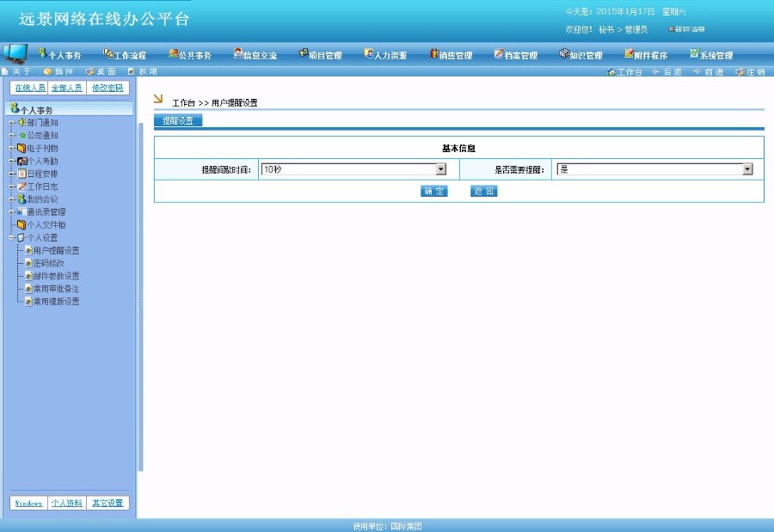The width and height of the screenshot is (774, 532).
Task: Click the 个人设置 tree label
Action: (42, 238)
